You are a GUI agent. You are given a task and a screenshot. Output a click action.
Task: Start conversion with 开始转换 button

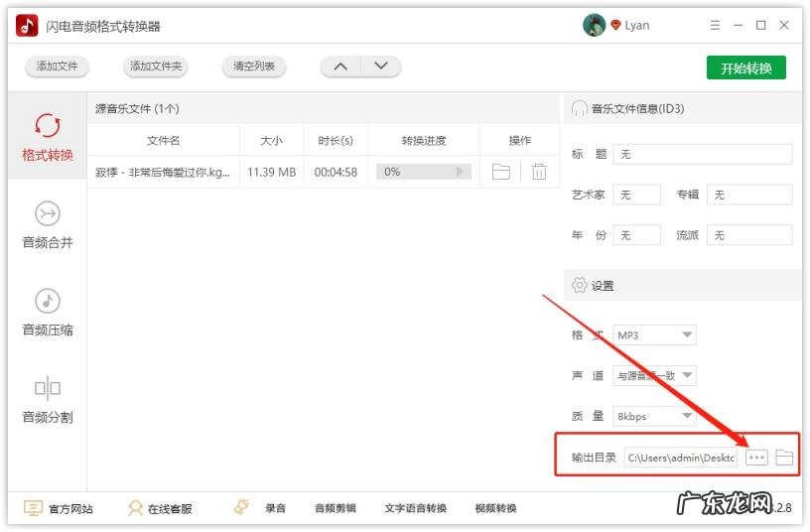coord(745,67)
